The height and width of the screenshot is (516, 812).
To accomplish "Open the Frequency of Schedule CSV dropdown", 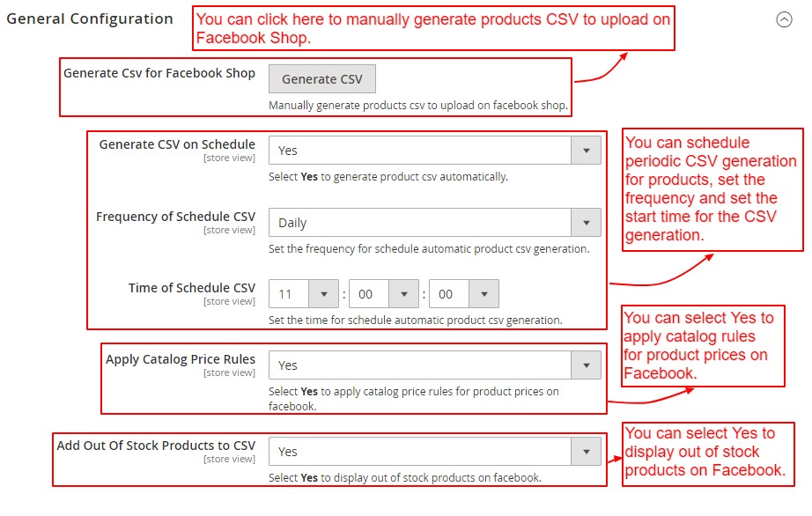I will 421,223.
